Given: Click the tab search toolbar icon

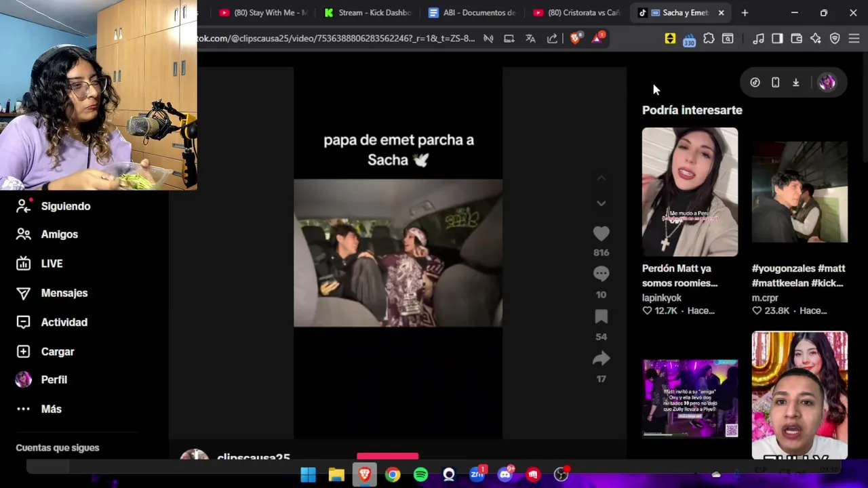Looking at the screenshot, I should [x=728, y=39].
